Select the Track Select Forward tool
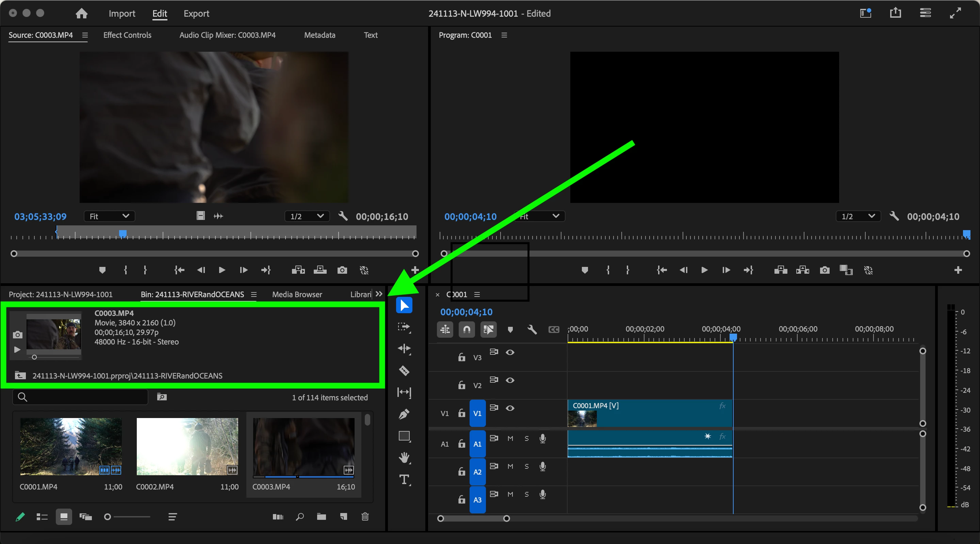Screen dimensions: 980x544 [404, 327]
